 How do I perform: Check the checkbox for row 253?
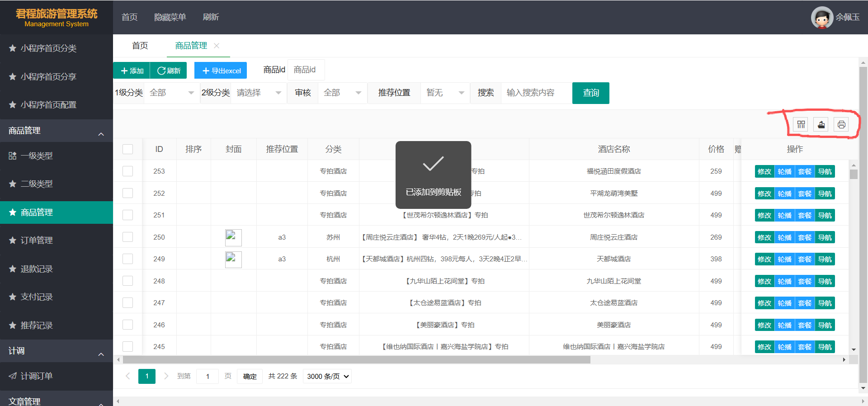point(128,171)
